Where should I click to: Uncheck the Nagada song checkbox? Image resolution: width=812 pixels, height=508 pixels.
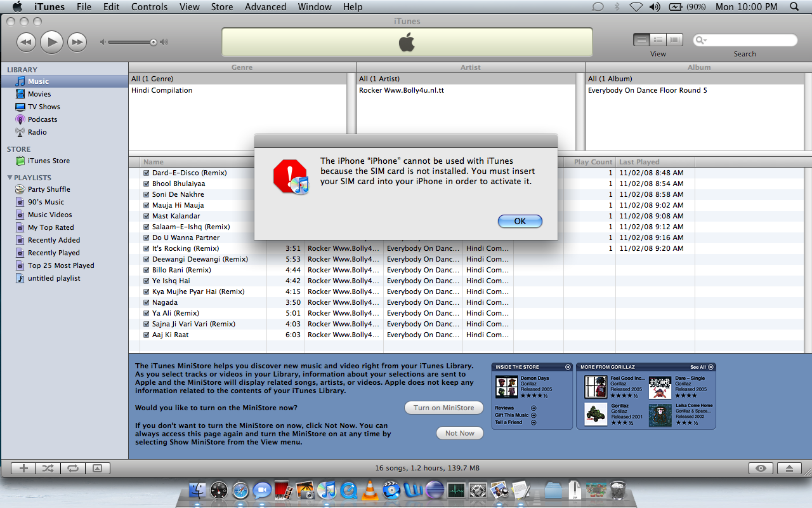point(147,302)
